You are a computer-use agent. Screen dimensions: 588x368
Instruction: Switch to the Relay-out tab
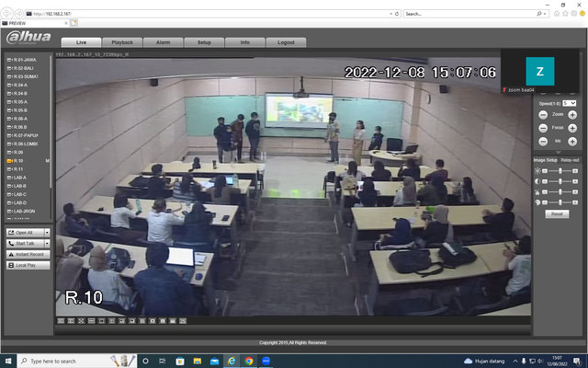pos(570,160)
